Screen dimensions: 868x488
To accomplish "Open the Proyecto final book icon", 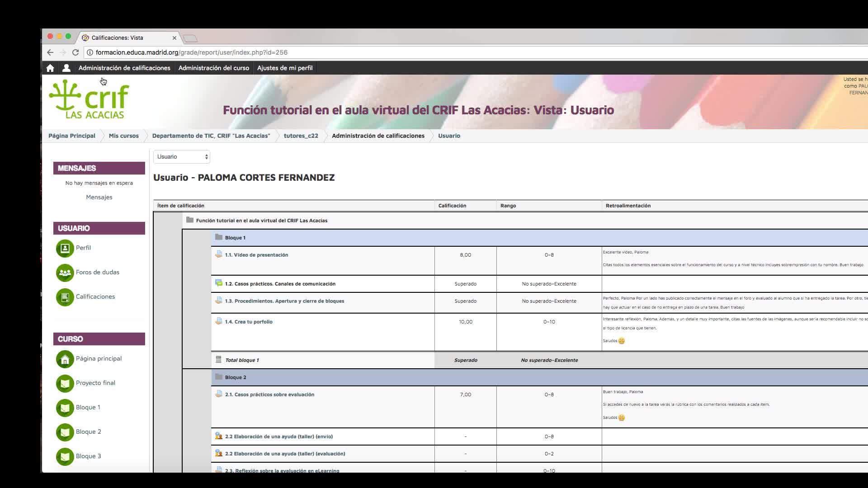I will click(65, 383).
